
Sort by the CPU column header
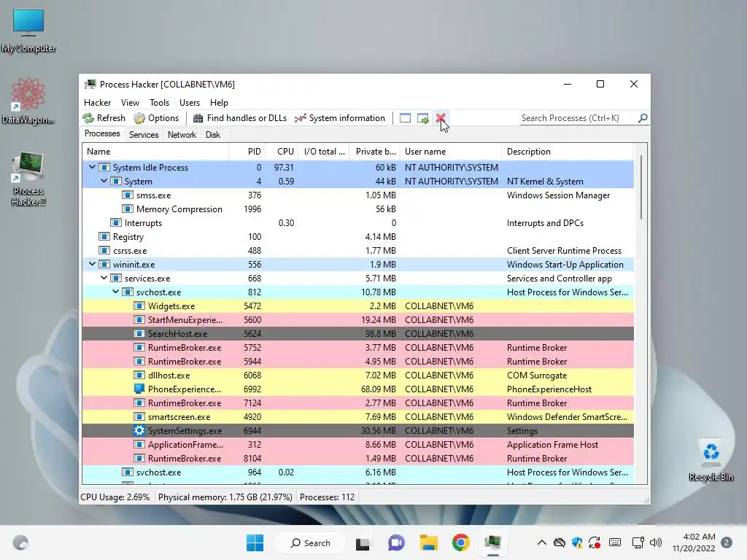[282, 152]
